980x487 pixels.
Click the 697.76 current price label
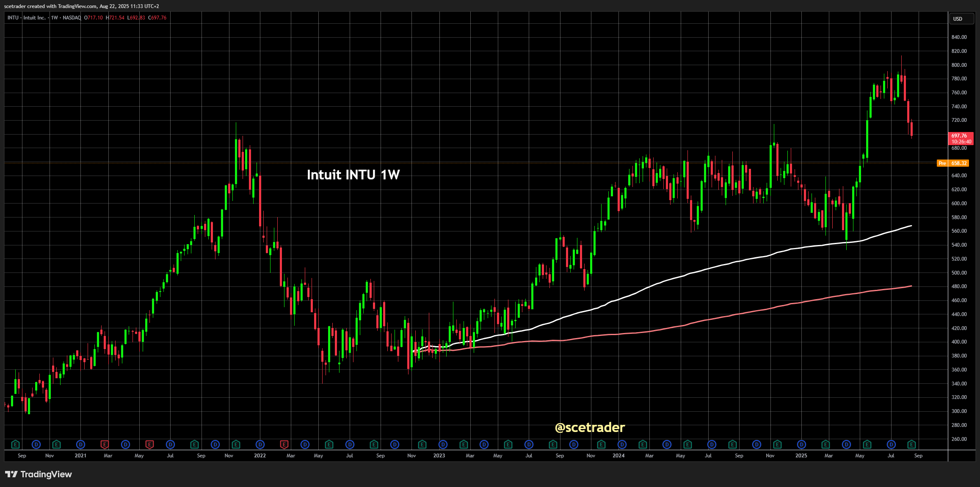(x=961, y=139)
